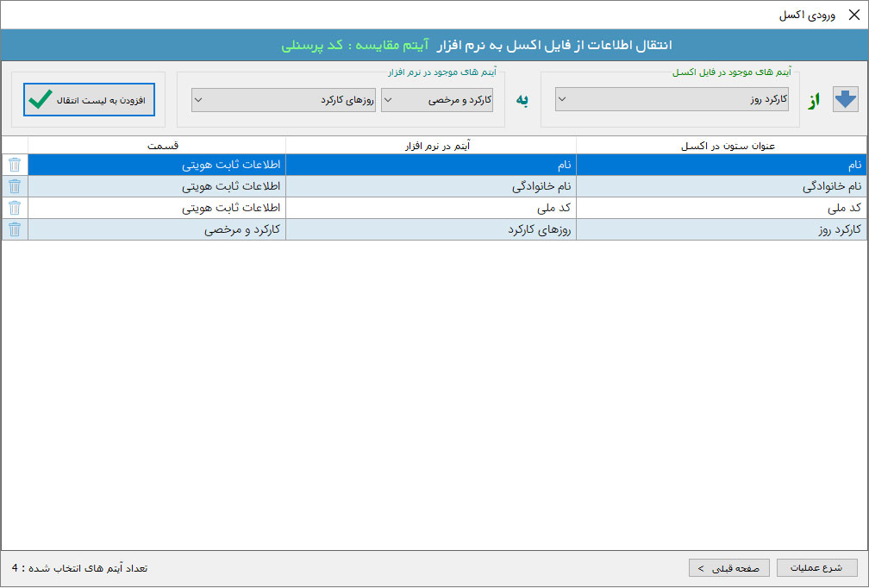This screenshot has width=869, height=588.
Task: Click the شروع عملیات button
Action: [x=817, y=567]
